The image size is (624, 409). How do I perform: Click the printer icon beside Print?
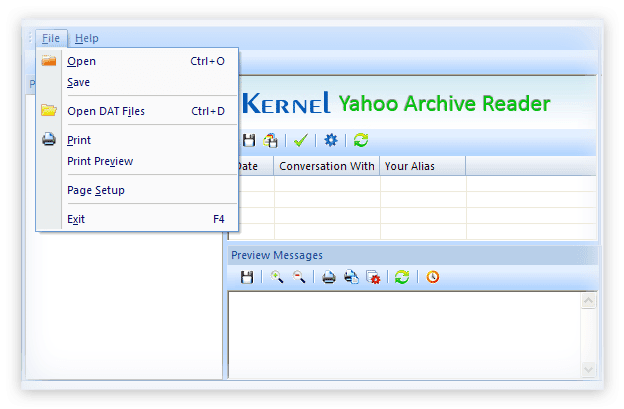tap(49, 139)
